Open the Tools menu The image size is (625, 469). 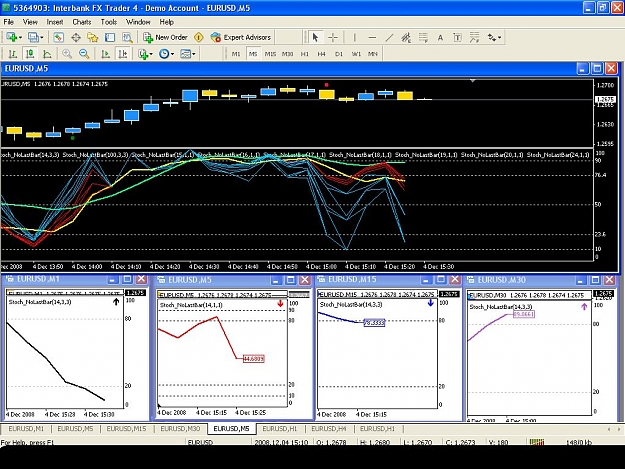point(108,22)
